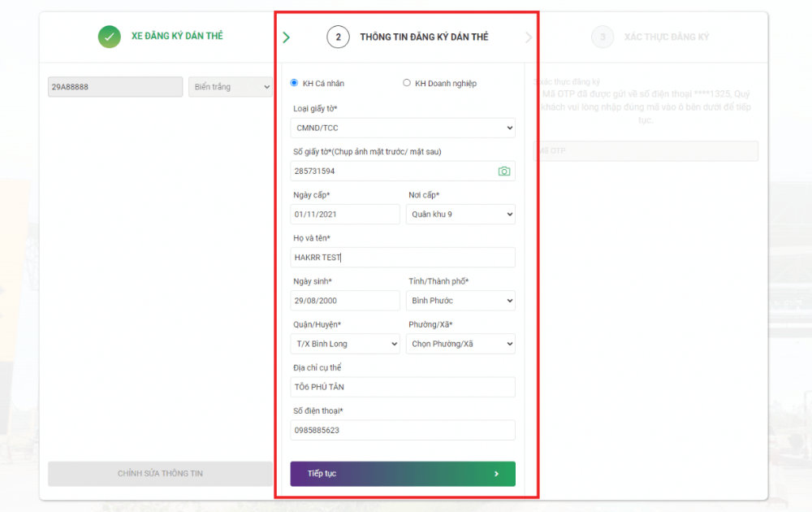Click the gray chevron arrow after step 2
812x512 pixels.
click(x=529, y=37)
